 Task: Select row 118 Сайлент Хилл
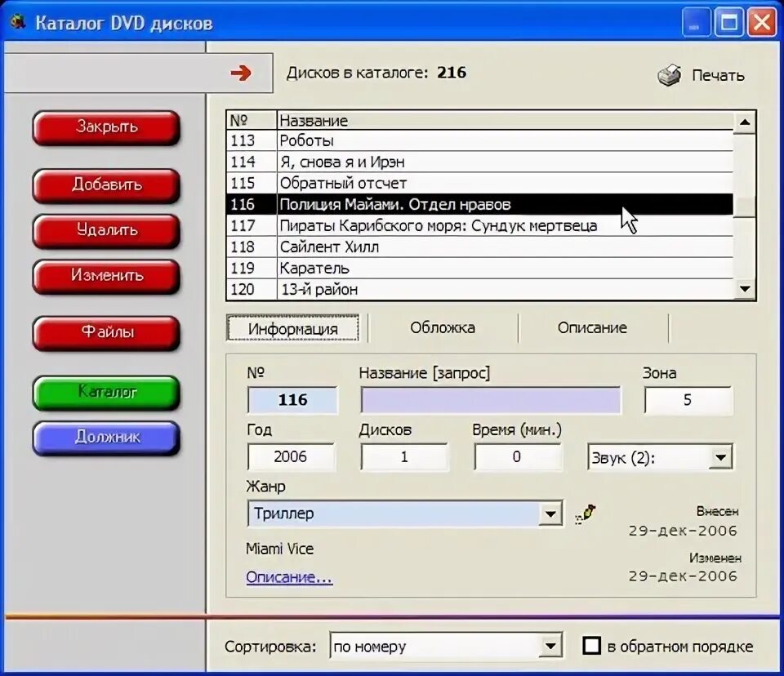click(479, 247)
